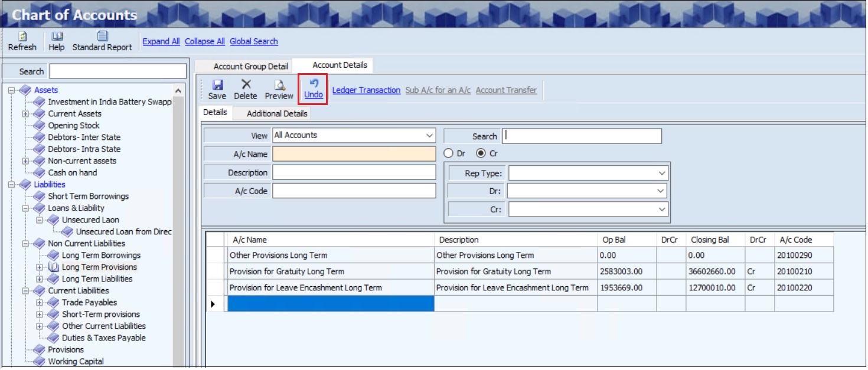Click the Refresh toolbar icon
The image size is (868, 370).
coord(22,37)
